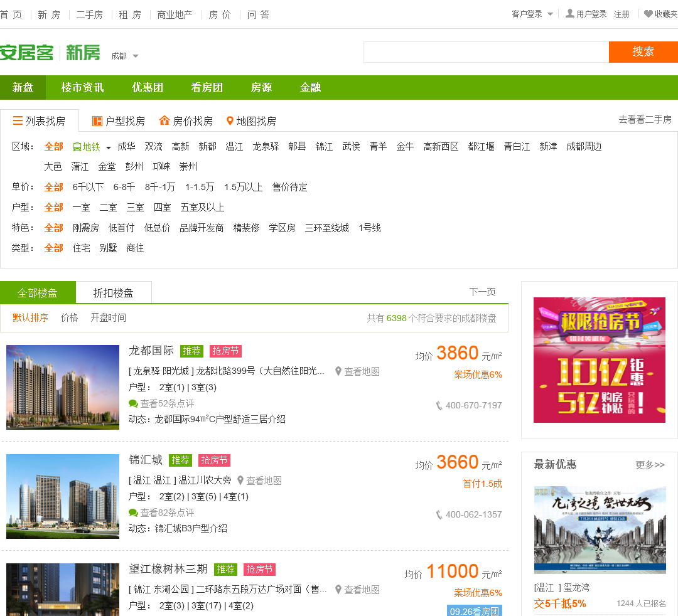Go to 商业地产 in top menu

click(175, 14)
